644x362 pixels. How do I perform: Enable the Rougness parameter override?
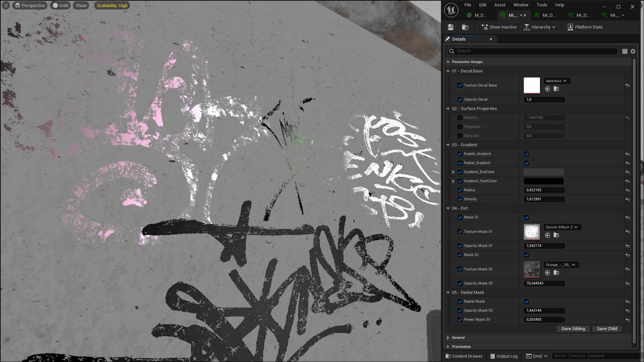click(x=460, y=127)
